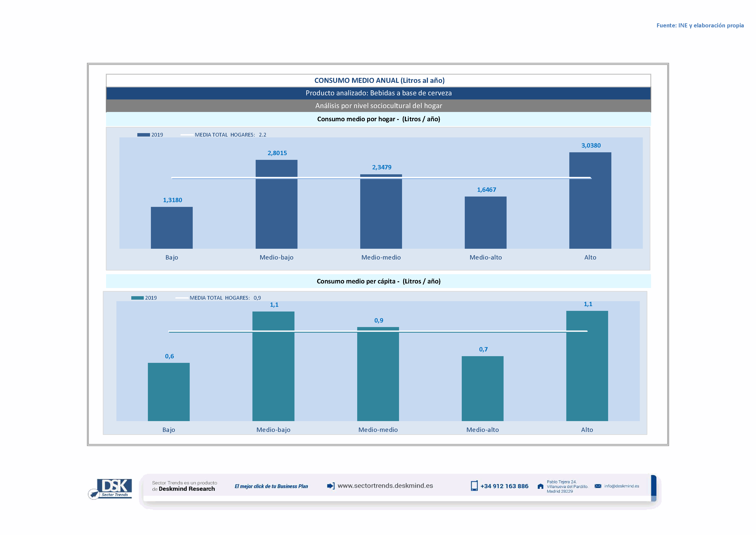Image resolution: width=756 pixels, height=535 pixels.
Task: Click the DSK Sector Trends logo
Action: click(111, 488)
